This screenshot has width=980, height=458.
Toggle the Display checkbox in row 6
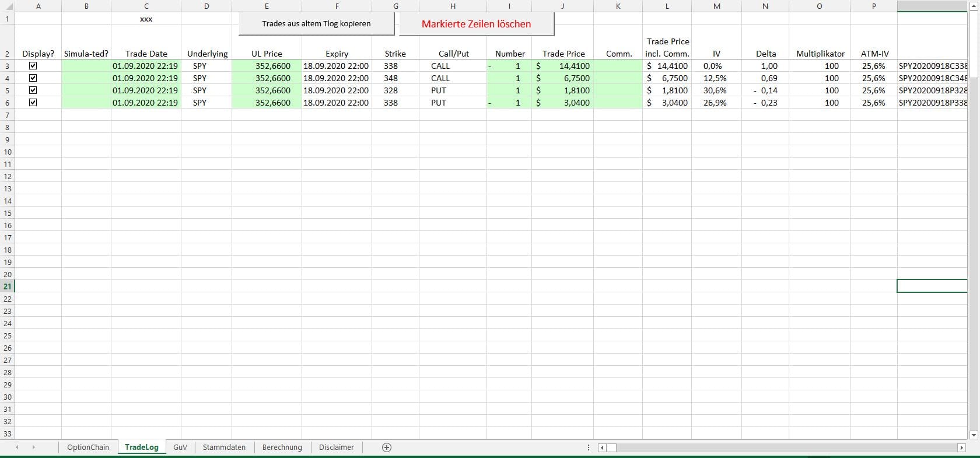coord(33,103)
